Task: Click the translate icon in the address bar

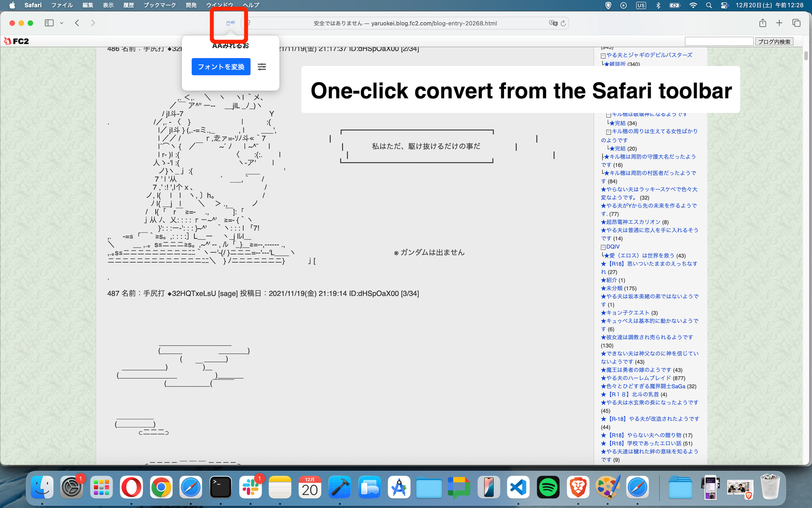Action: click(553, 23)
